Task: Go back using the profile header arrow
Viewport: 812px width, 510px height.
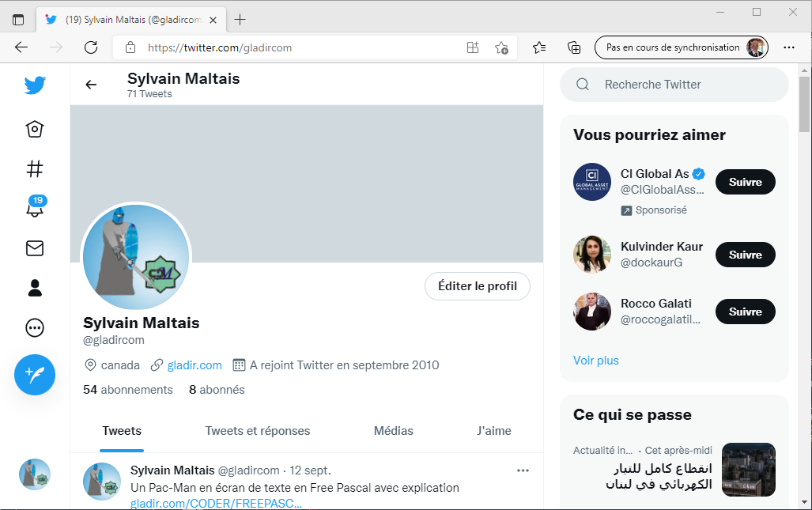Action: (92, 85)
